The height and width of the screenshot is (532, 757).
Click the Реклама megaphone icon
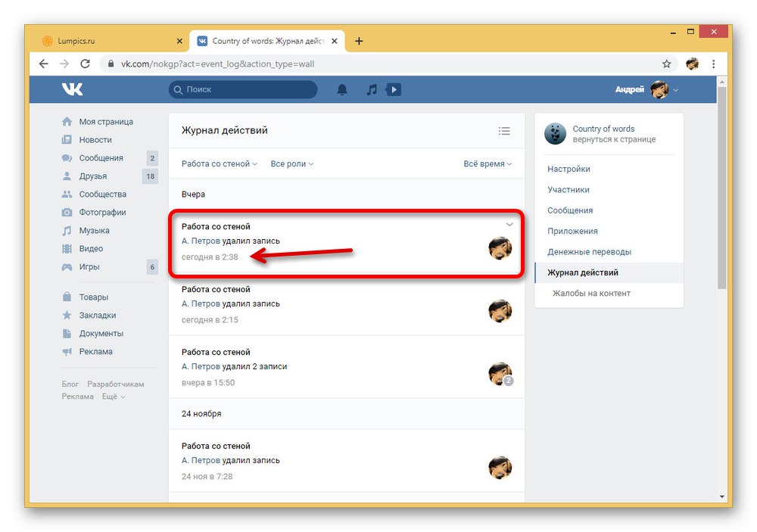point(67,352)
